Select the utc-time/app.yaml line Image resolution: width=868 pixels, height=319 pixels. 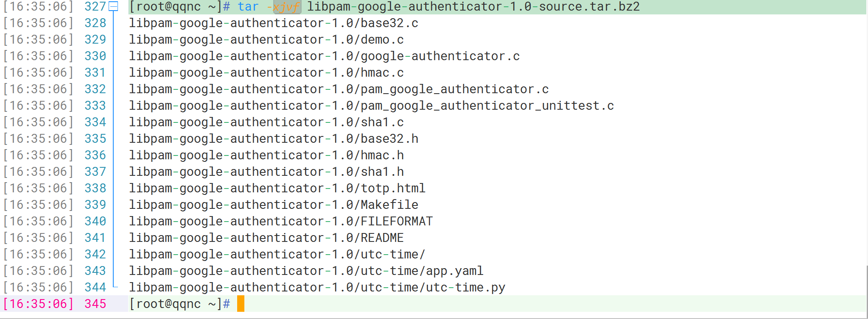pos(306,271)
